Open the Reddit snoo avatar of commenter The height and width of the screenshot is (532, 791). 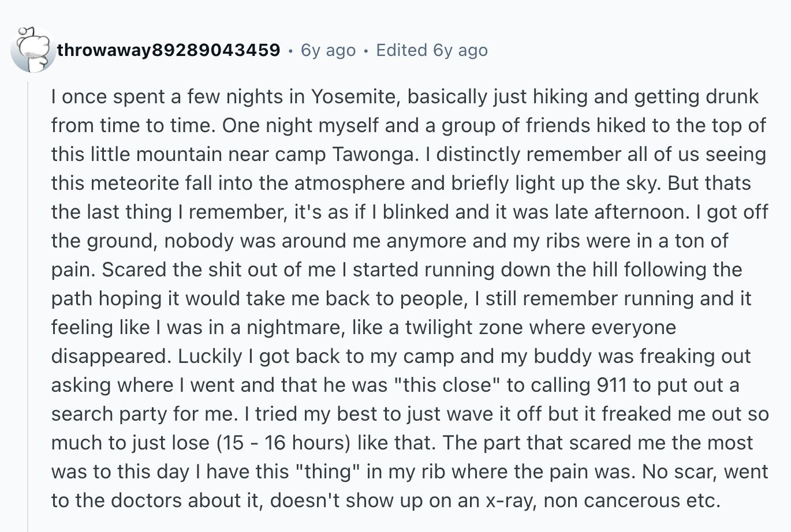[x=33, y=50]
